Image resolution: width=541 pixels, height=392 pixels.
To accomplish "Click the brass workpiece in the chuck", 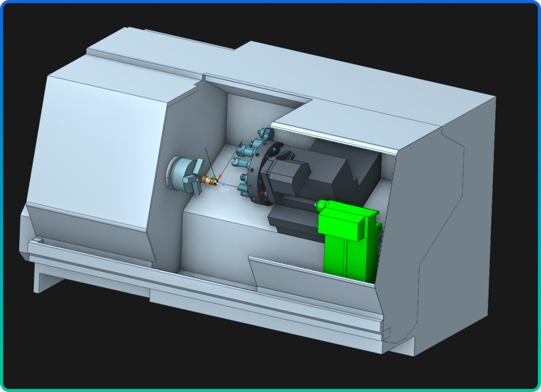I will click(208, 180).
